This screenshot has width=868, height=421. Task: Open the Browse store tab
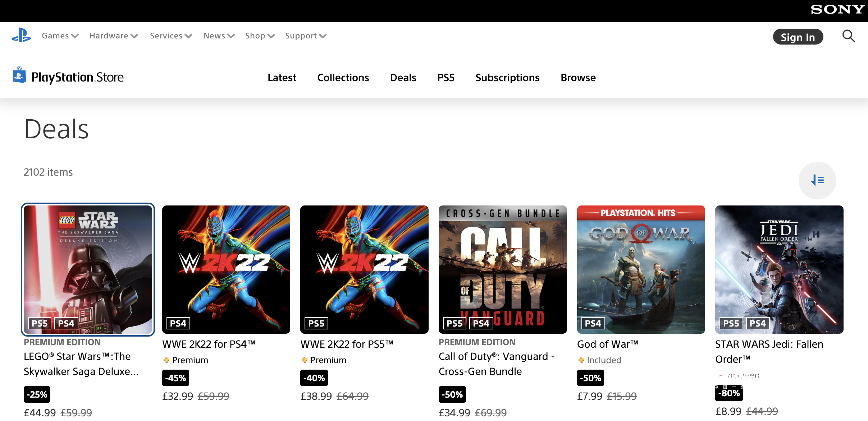(578, 78)
